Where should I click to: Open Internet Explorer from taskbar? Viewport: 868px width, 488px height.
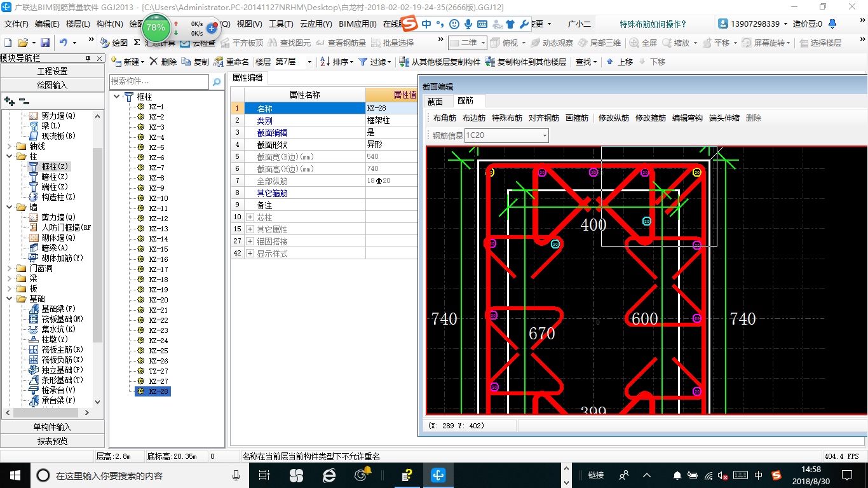click(x=329, y=475)
